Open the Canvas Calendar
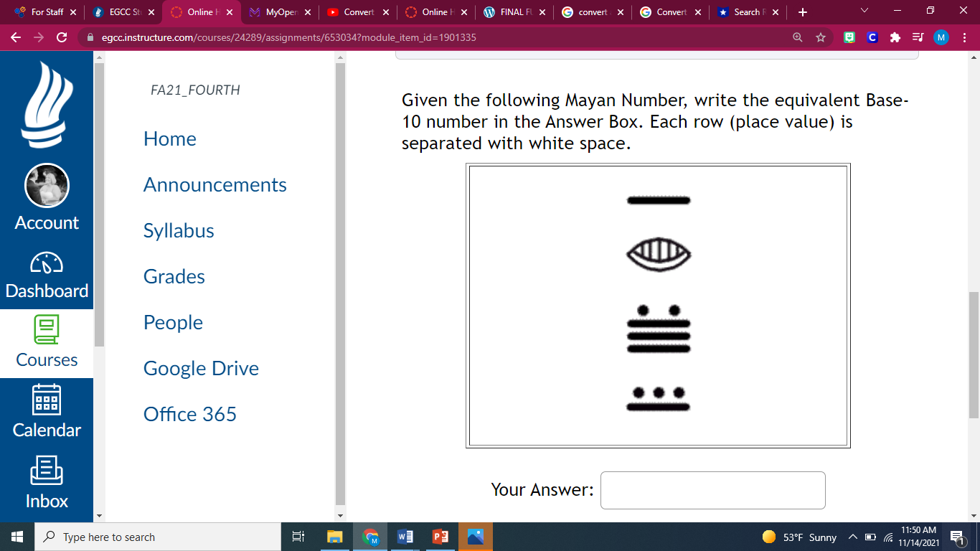This screenshot has width=980, height=551. [47, 412]
